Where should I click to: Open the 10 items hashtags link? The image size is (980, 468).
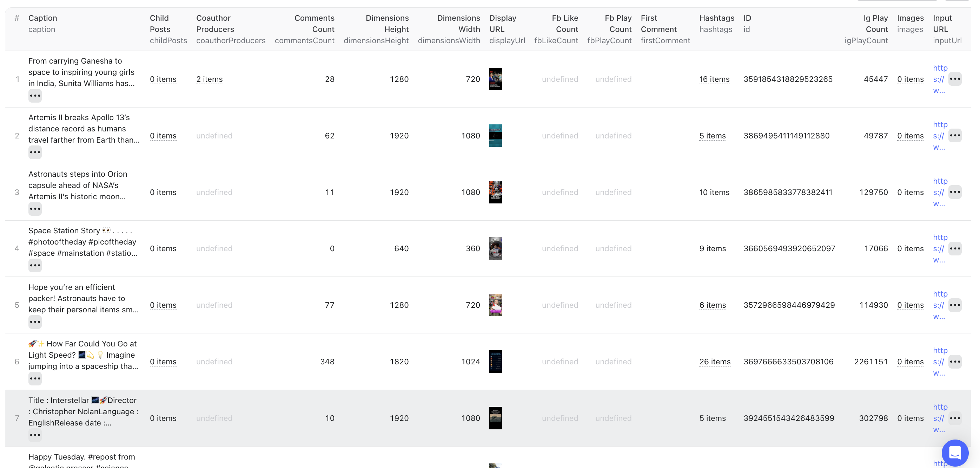coord(714,192)
